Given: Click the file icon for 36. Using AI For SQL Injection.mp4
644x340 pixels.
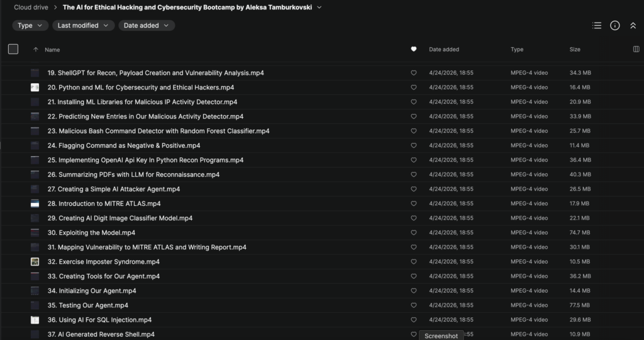Looking at the screenshot, I should 35,320.
